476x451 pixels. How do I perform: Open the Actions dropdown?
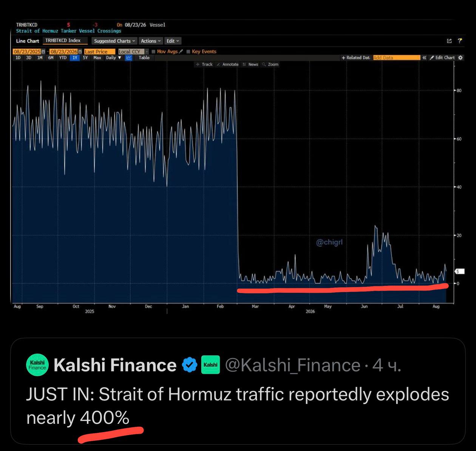[151, 41]
